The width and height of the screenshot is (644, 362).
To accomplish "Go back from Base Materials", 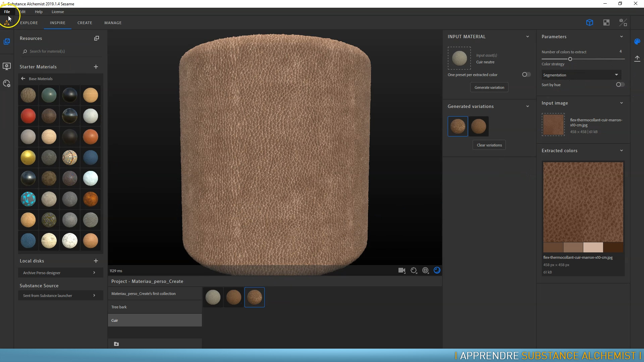I will click(x=23, y=79).
